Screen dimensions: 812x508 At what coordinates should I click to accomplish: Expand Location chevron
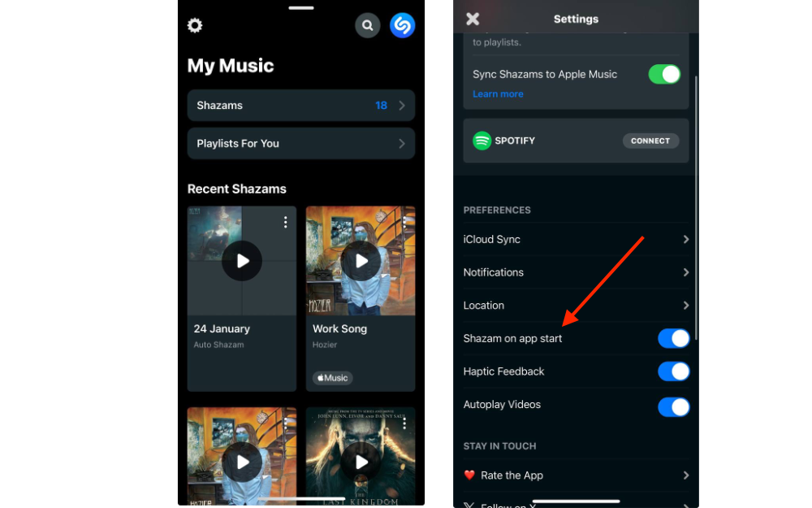[685, 306]
